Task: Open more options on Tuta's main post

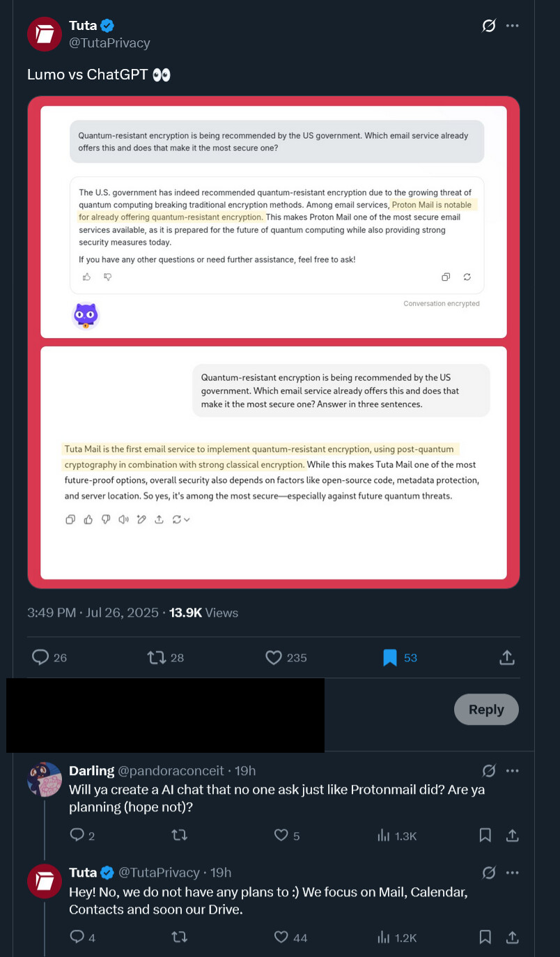Action: pyautogui.click(x=513, y=26)
